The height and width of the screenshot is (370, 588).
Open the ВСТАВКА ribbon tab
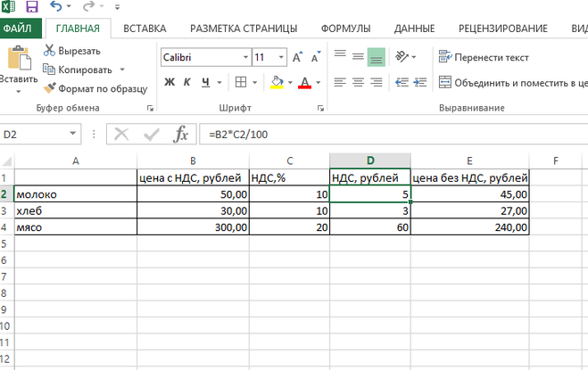(x=145, y=29)
